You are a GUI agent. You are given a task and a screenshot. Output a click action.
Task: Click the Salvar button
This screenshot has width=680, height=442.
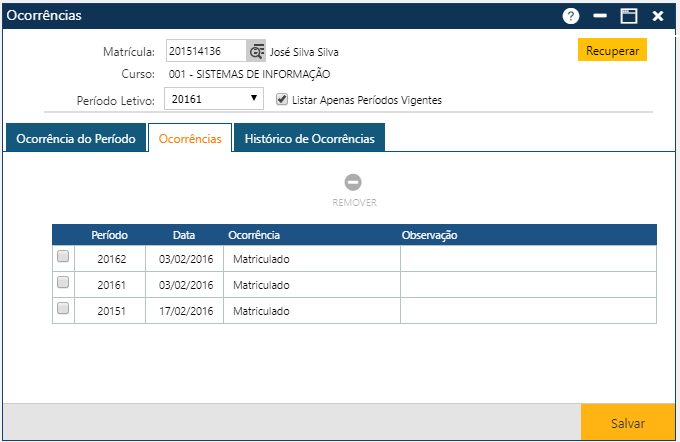(x=628, y=423)
